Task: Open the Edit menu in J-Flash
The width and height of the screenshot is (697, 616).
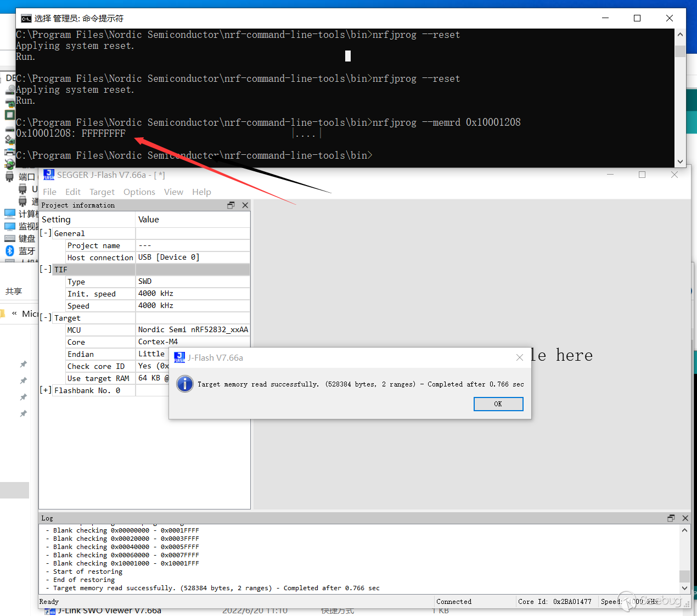Action: point(72,192)
